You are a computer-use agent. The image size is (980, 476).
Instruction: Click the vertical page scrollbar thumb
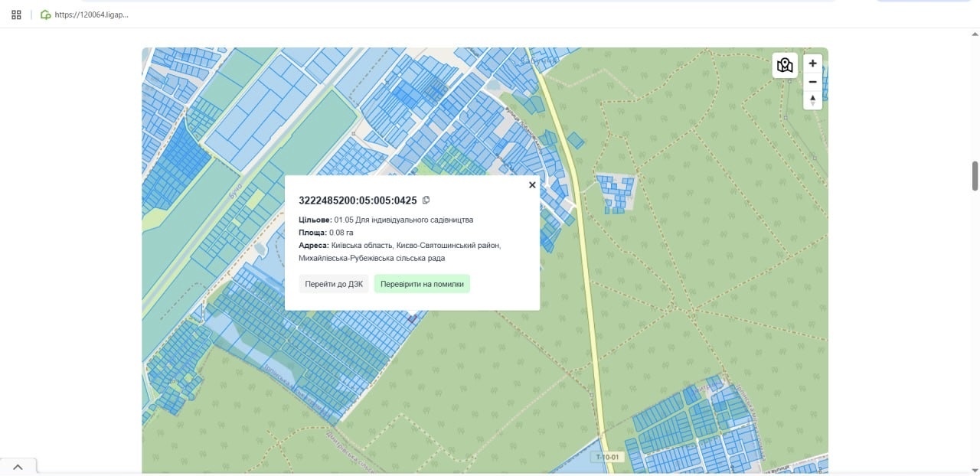(x=975, y=175)
